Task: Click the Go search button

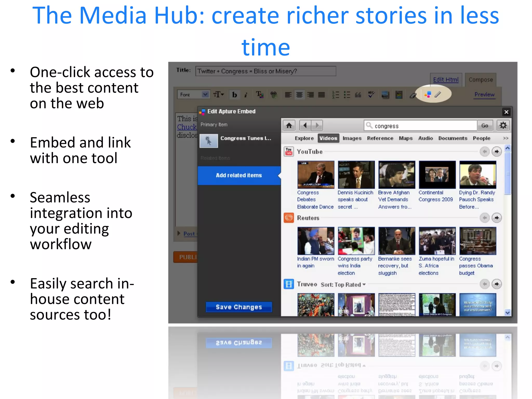Action: (x=484, y=126)
